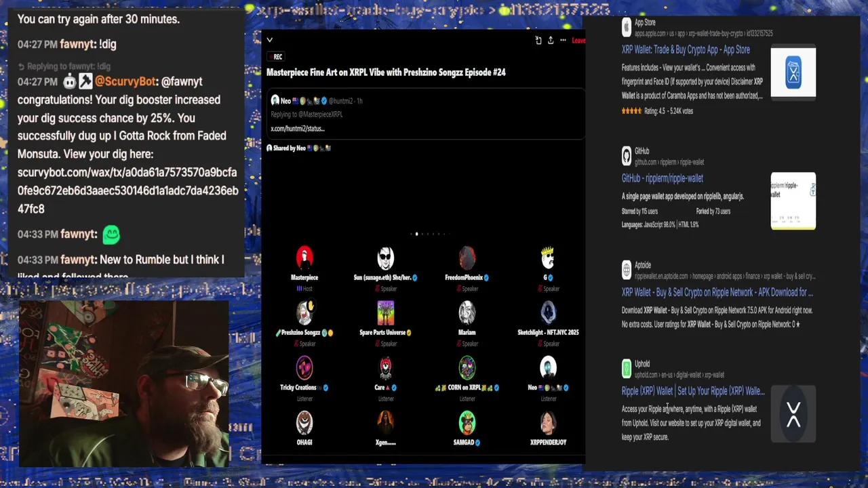The width and height of the screenshot is (868, 488).
Task: Open the Masterpiece host avatar
Action: tap(304, 258)
